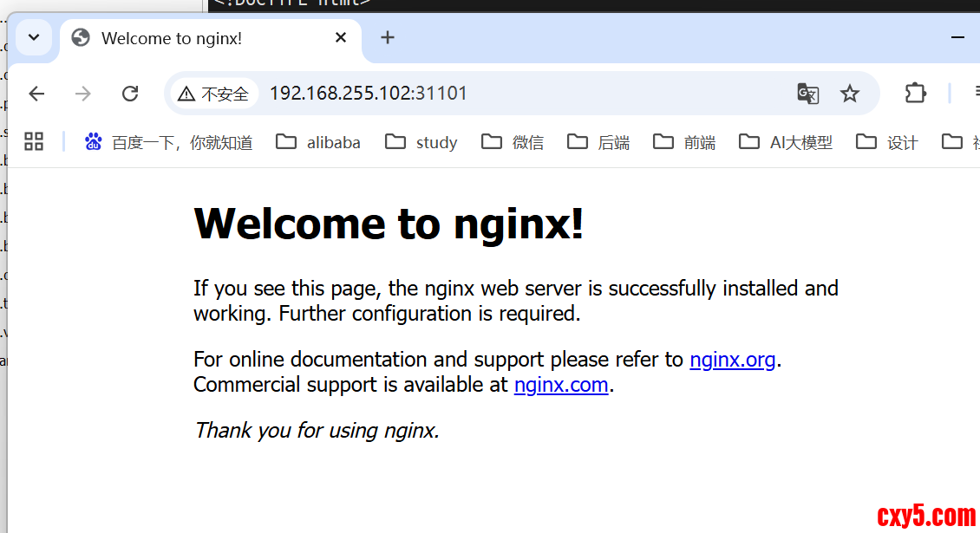Click the 不安全 site security indicator

click(213, 94)
